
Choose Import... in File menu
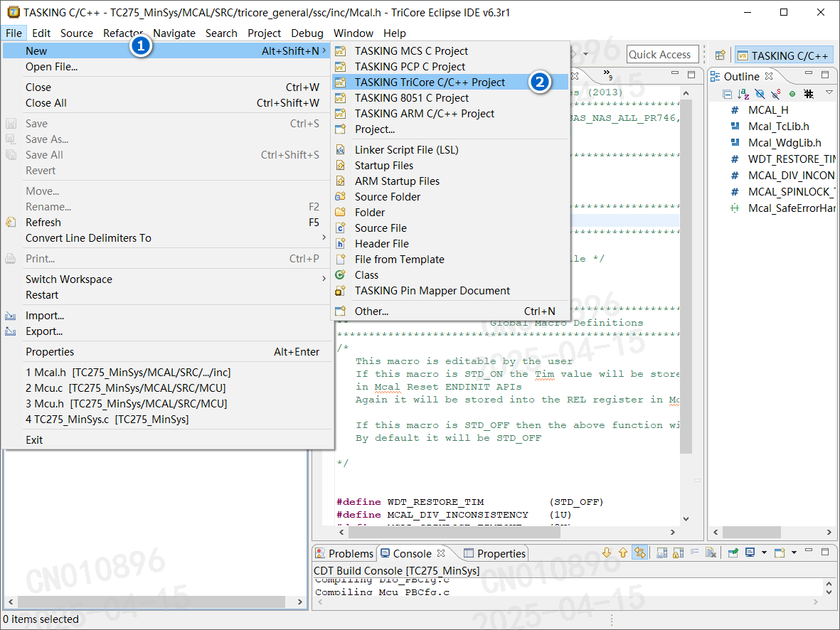point(167,316)
